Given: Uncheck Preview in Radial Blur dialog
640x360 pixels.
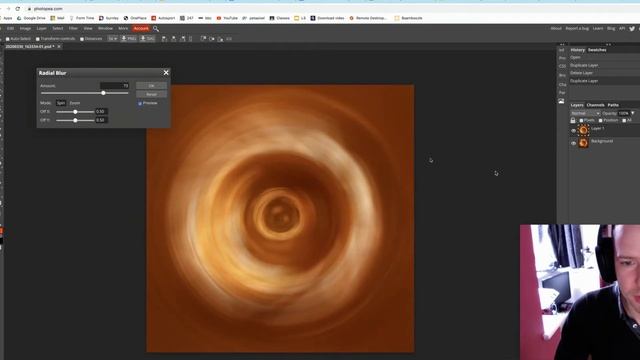Looking at the screenshot, I should point(140,104).
